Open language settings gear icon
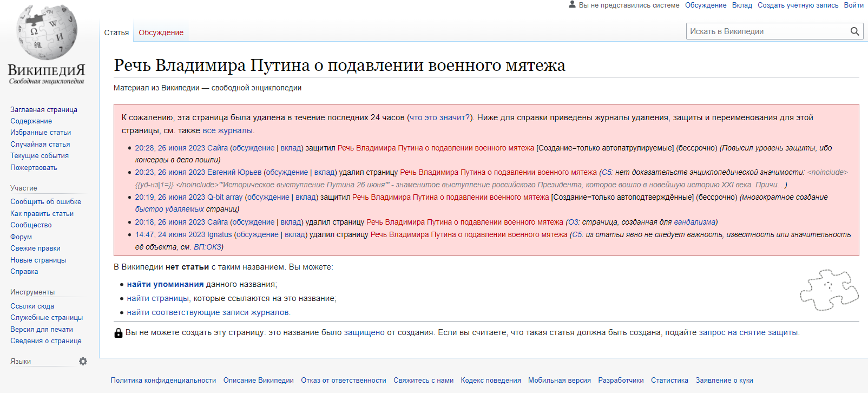868x393 pixels. tap(83, 361)
